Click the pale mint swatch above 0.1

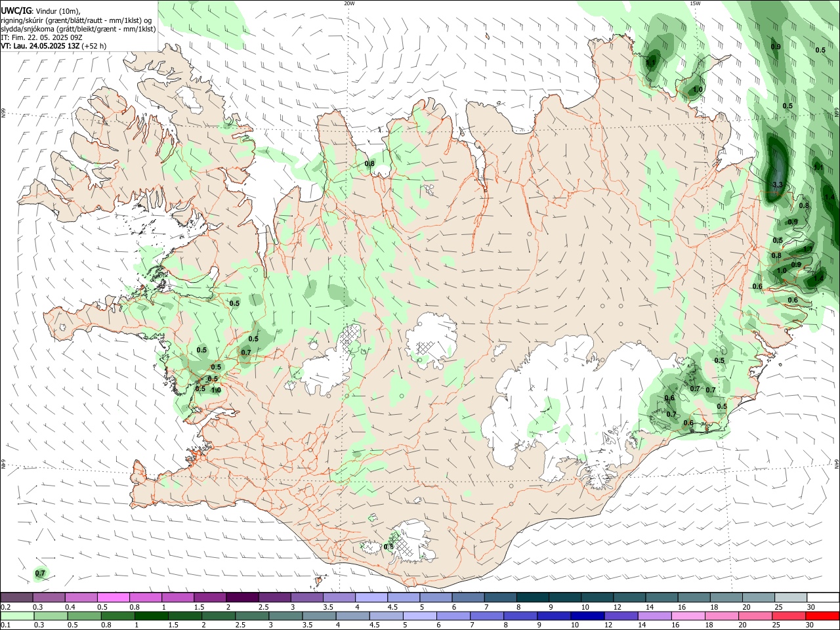tap(16, 616)
